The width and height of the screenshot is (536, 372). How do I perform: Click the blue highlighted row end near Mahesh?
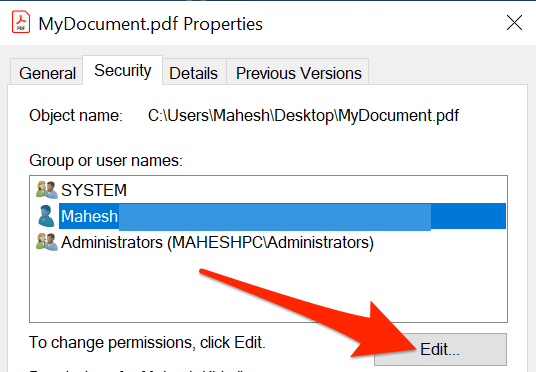pos(468,216)
